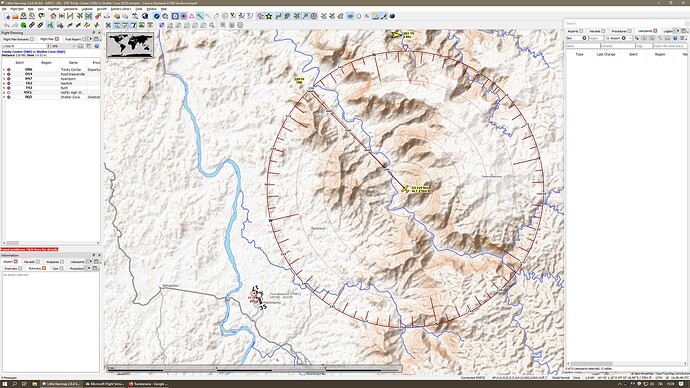Image resolution: width=690 pixels, height=388 pixels.
Task: Open the File menu
Action: coord(4,9)
